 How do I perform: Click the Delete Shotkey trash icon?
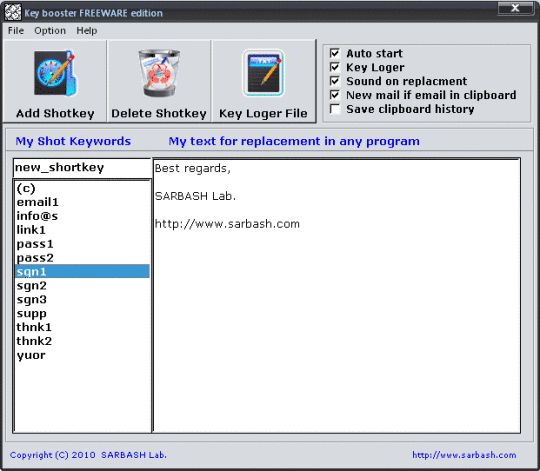coord(159,73)
